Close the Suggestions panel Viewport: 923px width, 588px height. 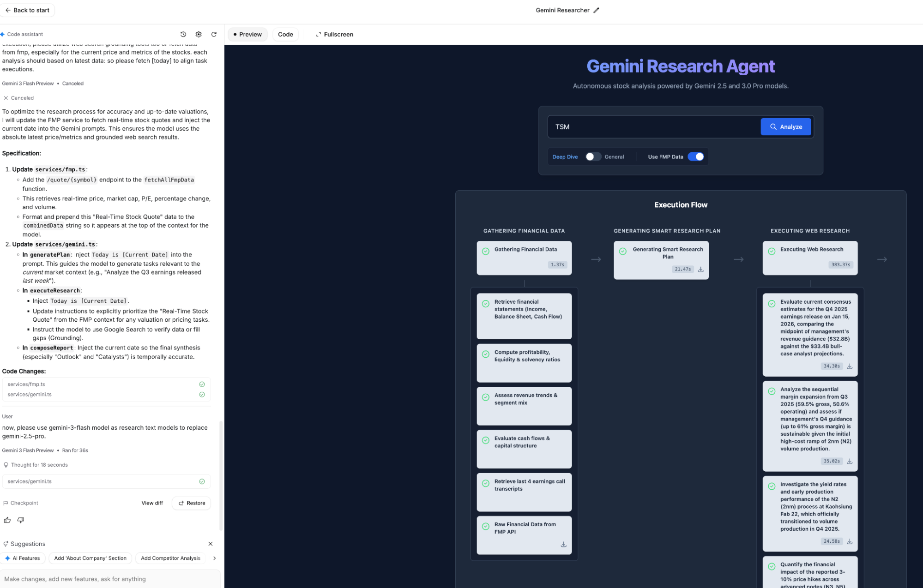pyautogui.click(x=211, y=544)
